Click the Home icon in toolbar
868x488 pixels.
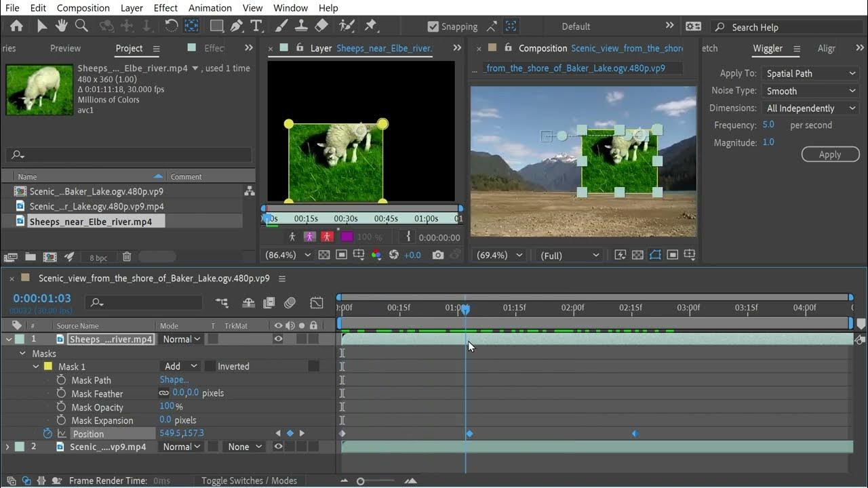pos(16,26)
